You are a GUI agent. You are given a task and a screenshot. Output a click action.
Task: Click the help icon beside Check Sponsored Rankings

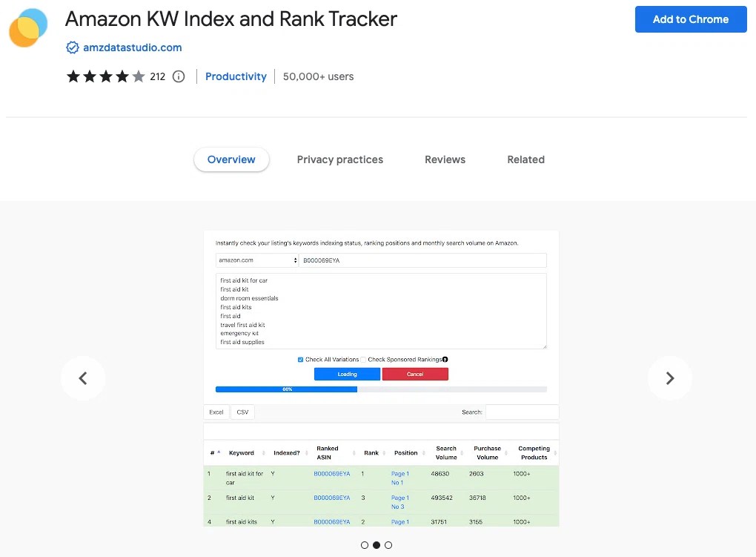click(x=445, y=359)
